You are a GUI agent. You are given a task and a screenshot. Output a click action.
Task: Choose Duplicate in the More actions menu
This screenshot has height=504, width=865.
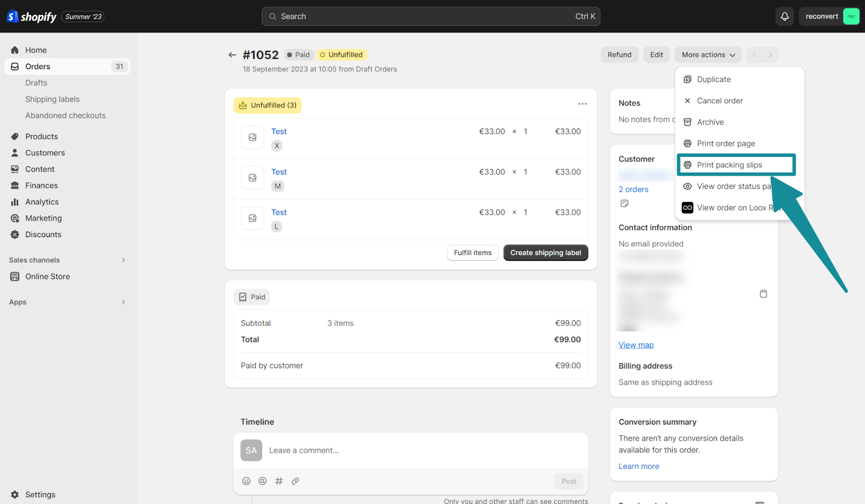pos(713,79)
